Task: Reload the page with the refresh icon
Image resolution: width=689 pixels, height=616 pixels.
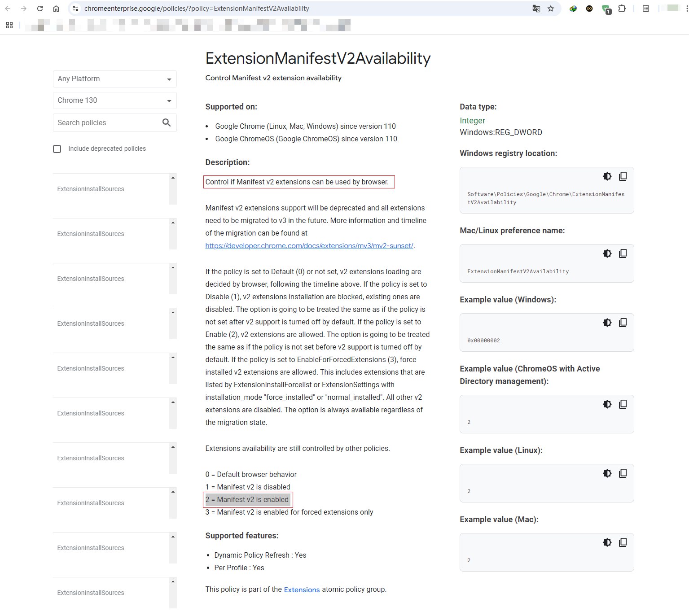Action: [x=40, y=9]
